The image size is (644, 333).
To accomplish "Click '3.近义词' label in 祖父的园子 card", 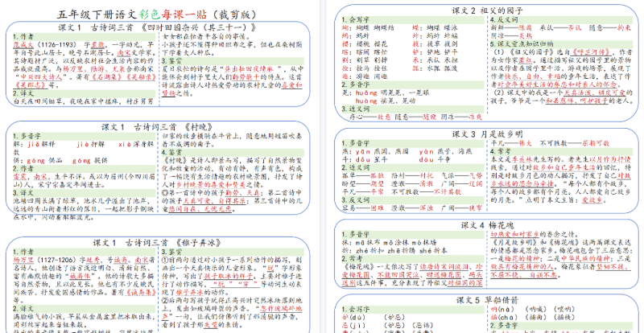I will click(x=356, y=109).
